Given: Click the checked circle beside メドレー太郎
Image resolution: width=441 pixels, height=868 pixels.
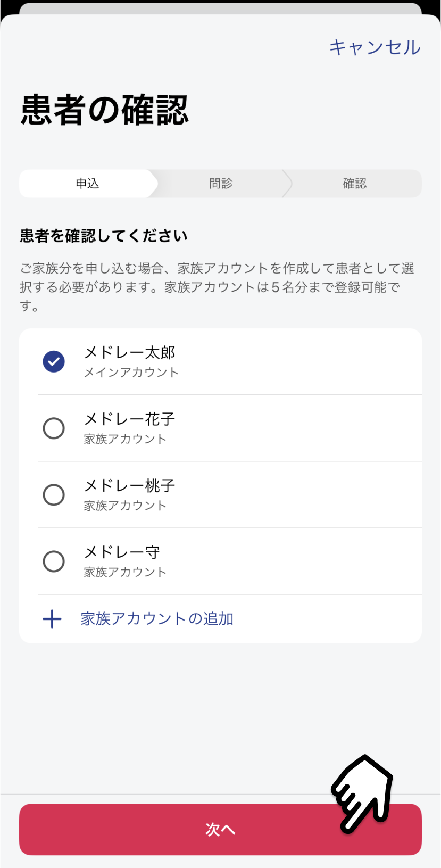Looking at the screenshot, I should 54,362.
